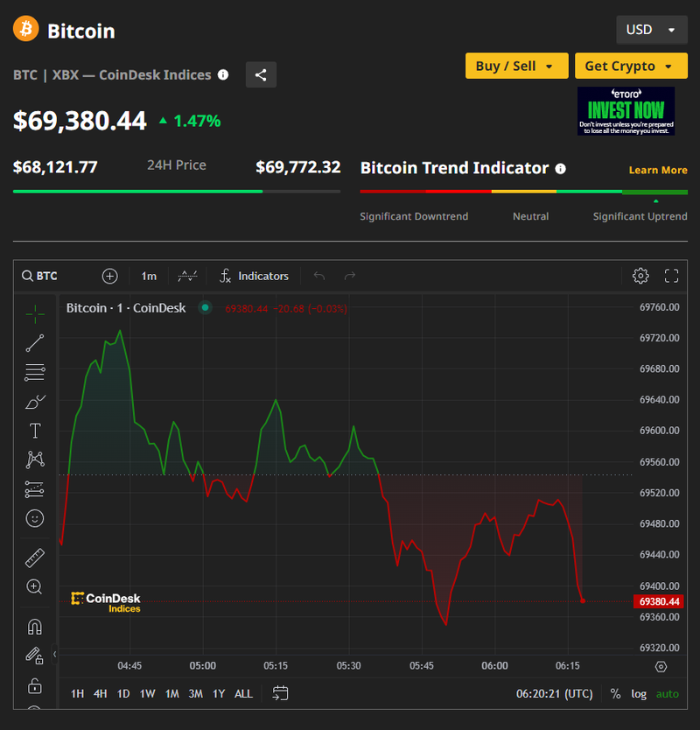Enter fullscreen chart mode
This screenshot has height=730, width=700.
click(672, 276)
